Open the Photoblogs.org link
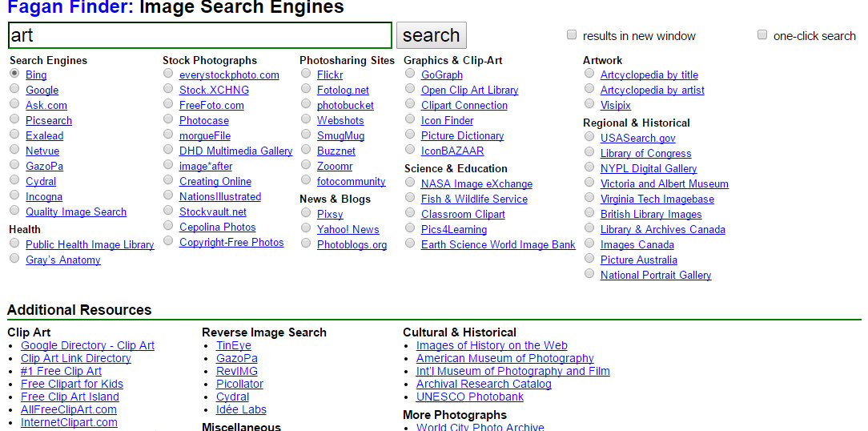The height and width of the screenshot is (431, 868). (x=352, y=244)
